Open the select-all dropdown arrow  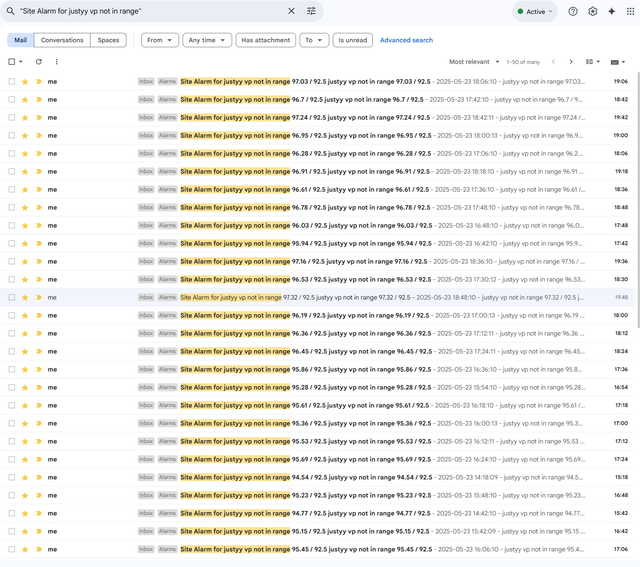coord(21,62)
